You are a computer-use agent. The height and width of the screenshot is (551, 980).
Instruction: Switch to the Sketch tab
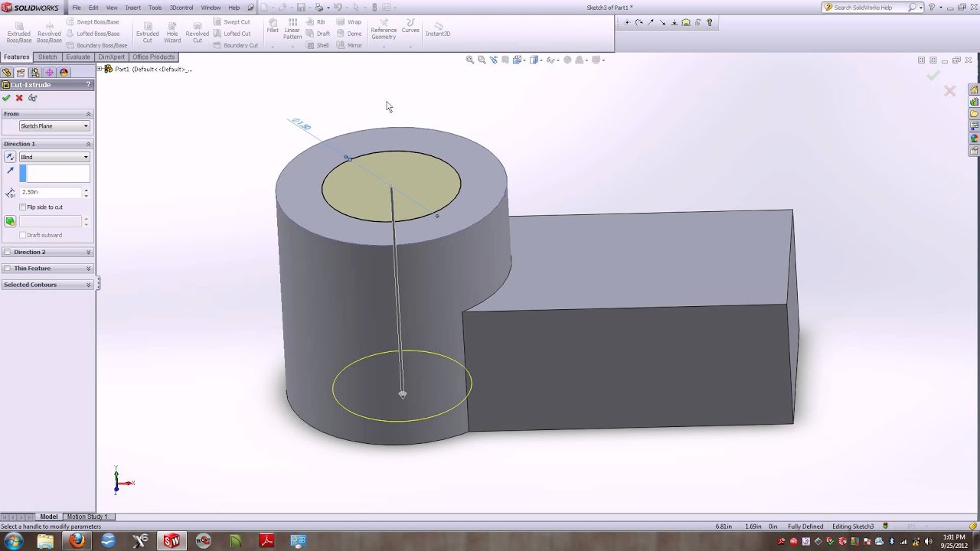(47, 57)
